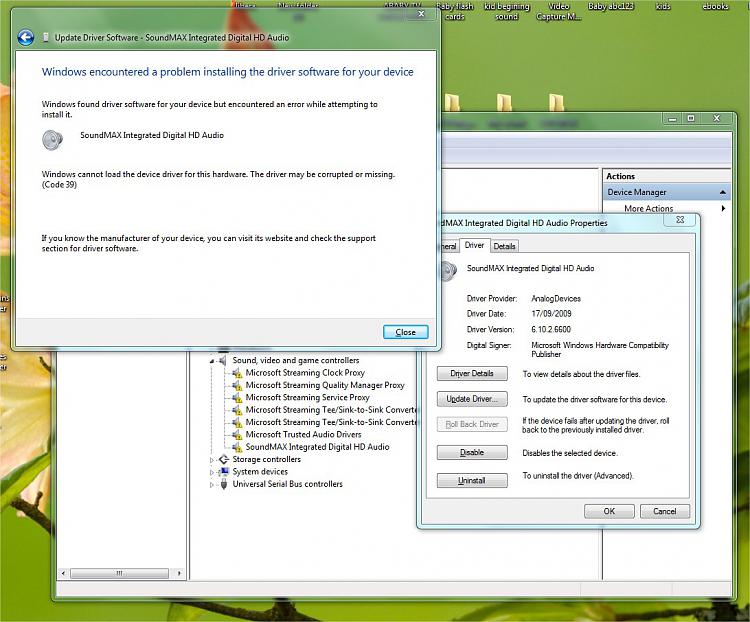This screenshot has height=622, width=750.
Task: Switch to the Details tab
Action: tap(504, 246)
